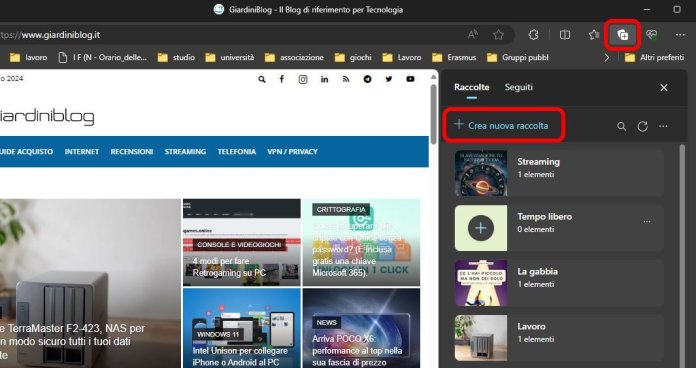The image size is (696, 368).
Task: Open the Erasmus bookmarks folder
Action: coord(454,57)
